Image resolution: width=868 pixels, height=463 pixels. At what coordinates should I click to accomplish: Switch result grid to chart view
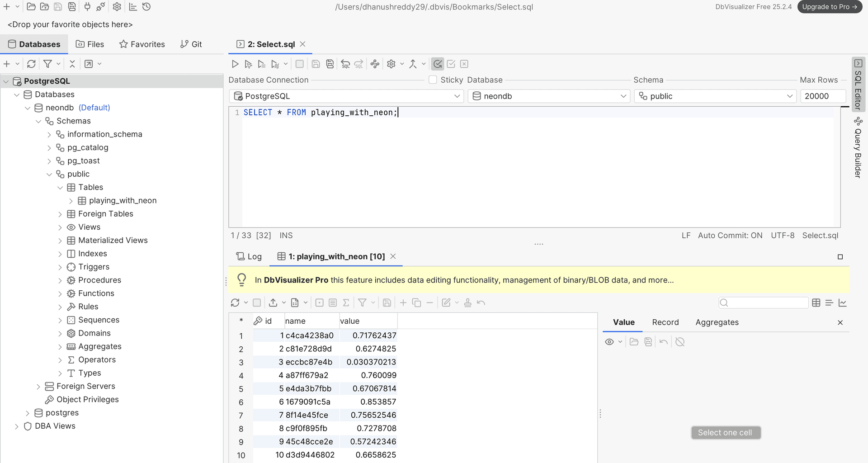click(x=843, y=302)
